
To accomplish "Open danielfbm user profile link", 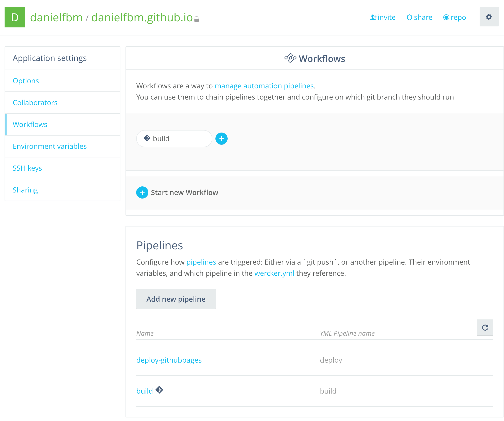I will point(56,17).
